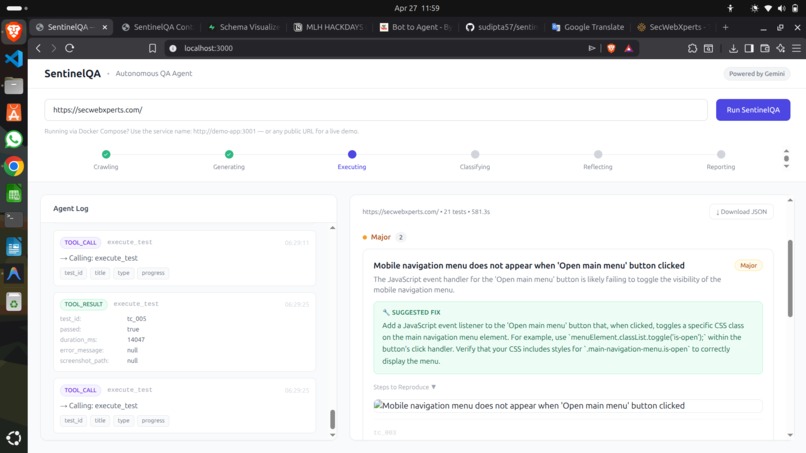Screen dimensions: 806x453
Task: Open system tray volume indicator
Action: pyautogui.click(x=782, y=8)
